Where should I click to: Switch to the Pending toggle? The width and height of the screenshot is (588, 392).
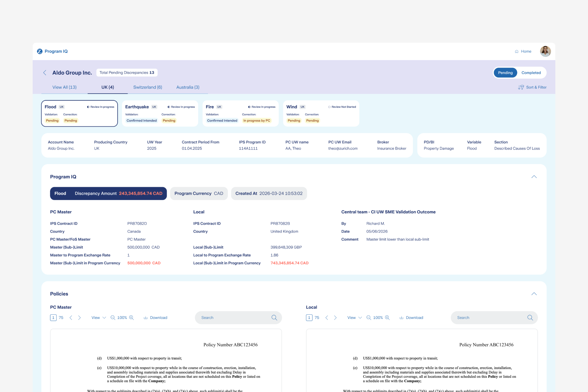[505, 73]
